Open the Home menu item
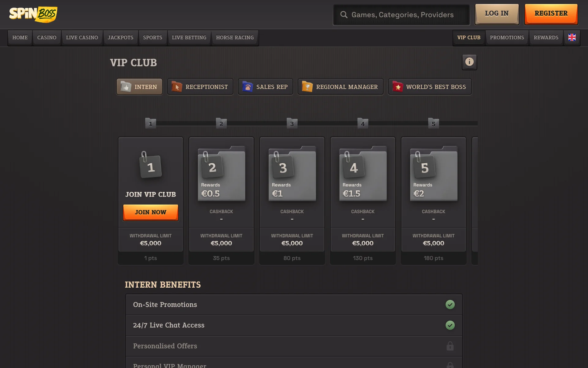The width and height of the screenshot is (588, 368). point(20,38)
